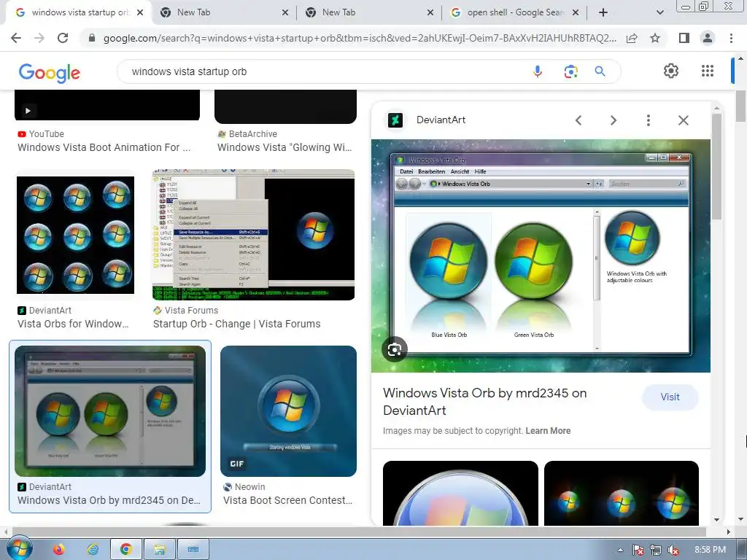The height and width of the screenshot is (560, 747).
Task: Launch Internet Explorer from taskbar
Action: pos(93,550)
